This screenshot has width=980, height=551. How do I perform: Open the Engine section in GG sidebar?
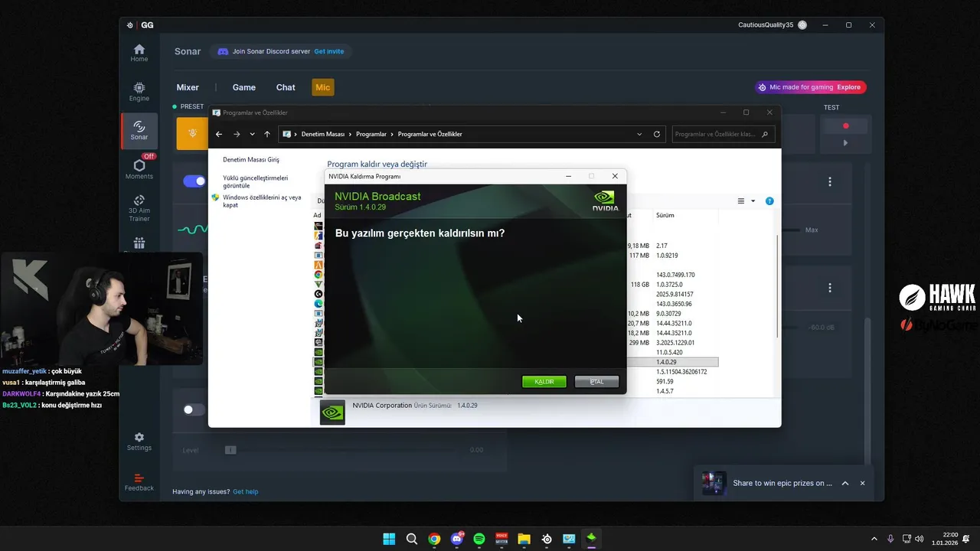coord(139,92)
